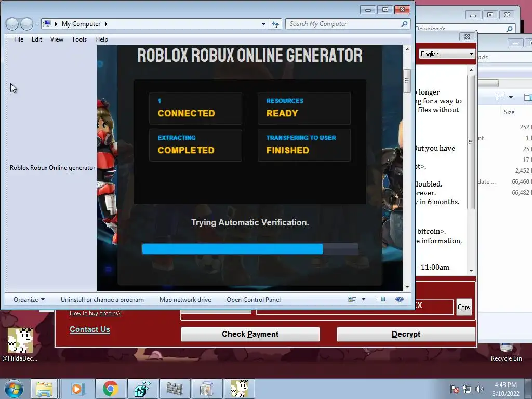Open the English language dropdown
Image resolution: width=532 pixels, height=399 pixels.
click(446, 54)
